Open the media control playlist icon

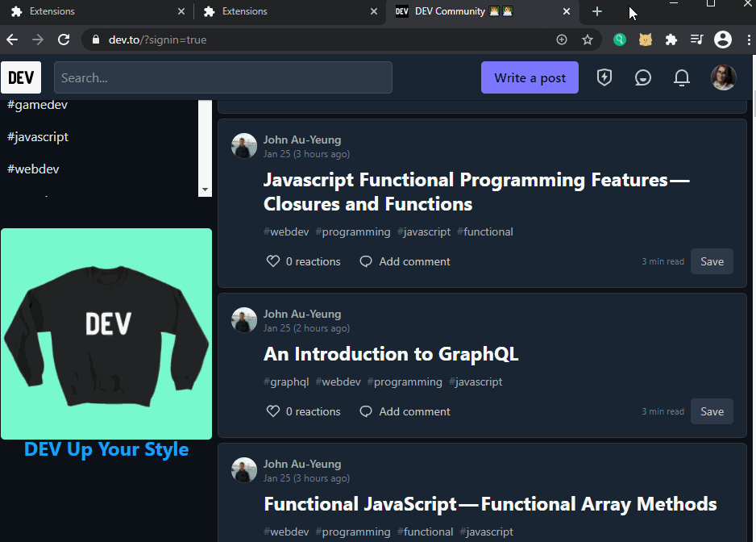click(x=696, y=40)
